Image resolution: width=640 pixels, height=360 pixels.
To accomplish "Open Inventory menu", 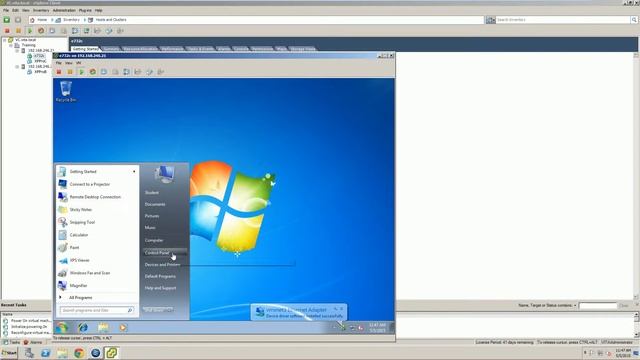I will tap(41, 10).
